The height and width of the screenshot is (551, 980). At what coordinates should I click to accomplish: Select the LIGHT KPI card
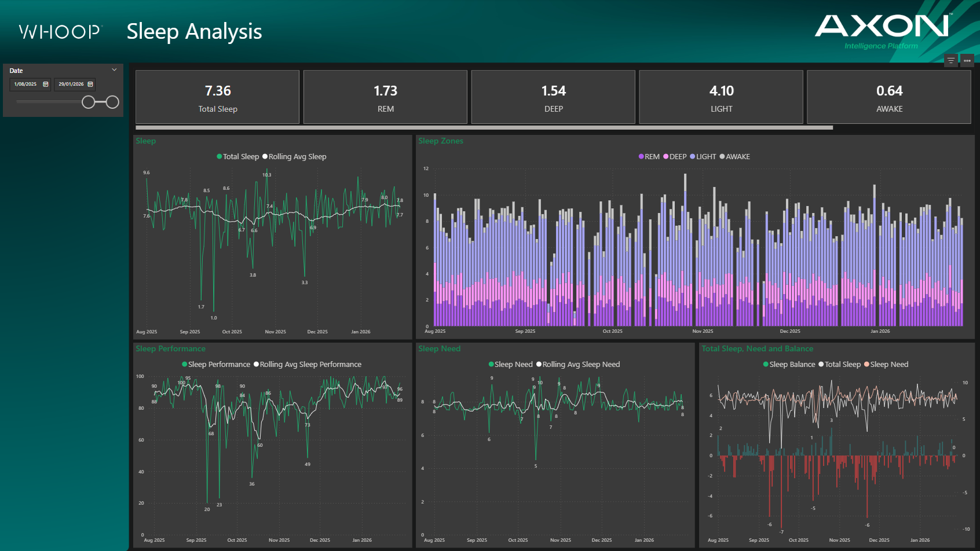(x=721, y=97)
